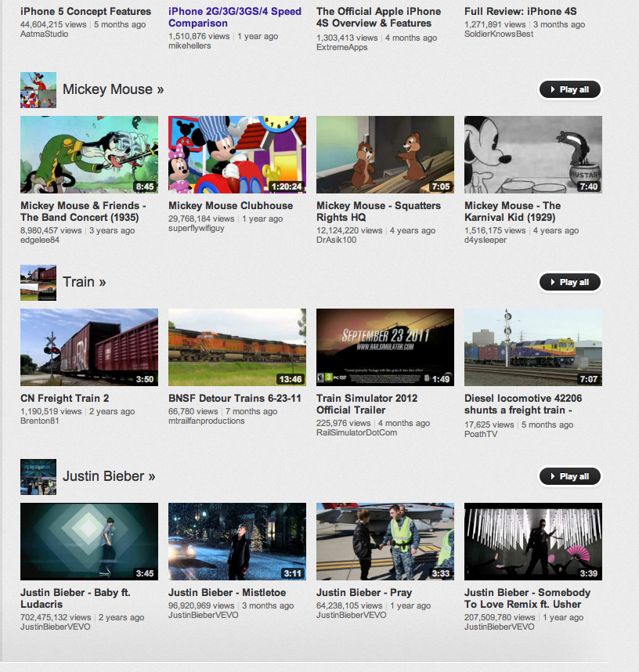639x672 pixels.
Task: Open the Justin Bieber channel icon
Action: tap(38, 476)
